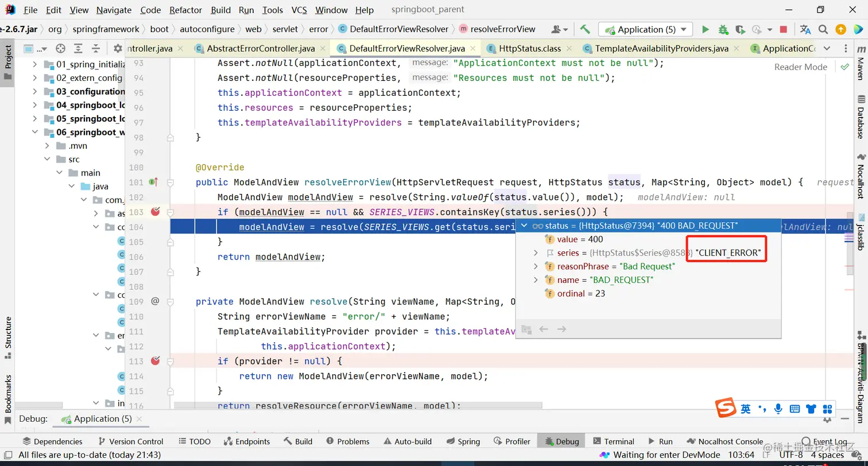Collapse the status variable node in debugger popup
The width and height of the screenshot is (868, 466).
pyautogui.click(x=524, y=226)
